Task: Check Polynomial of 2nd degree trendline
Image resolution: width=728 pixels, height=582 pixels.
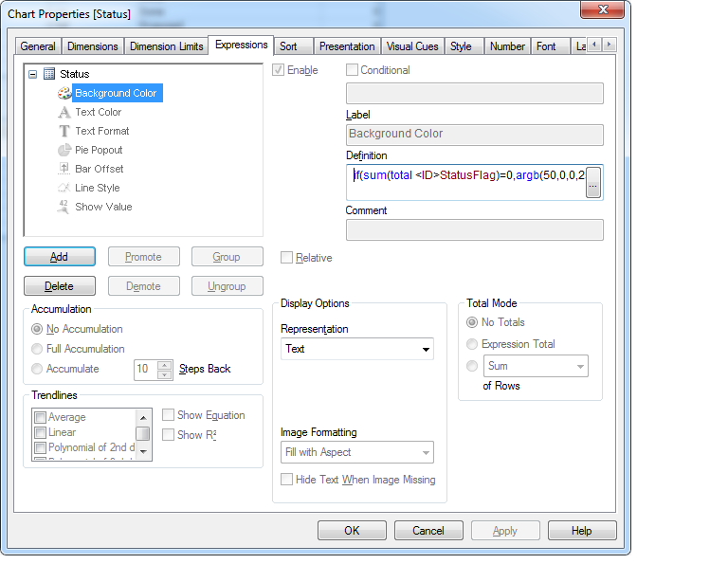Action: [x=41, y=447]
